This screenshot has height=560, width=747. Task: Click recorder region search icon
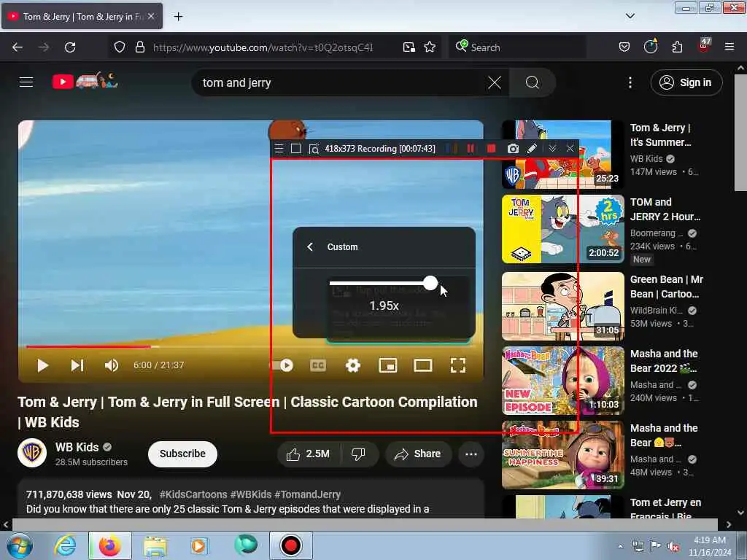(314, 149)
